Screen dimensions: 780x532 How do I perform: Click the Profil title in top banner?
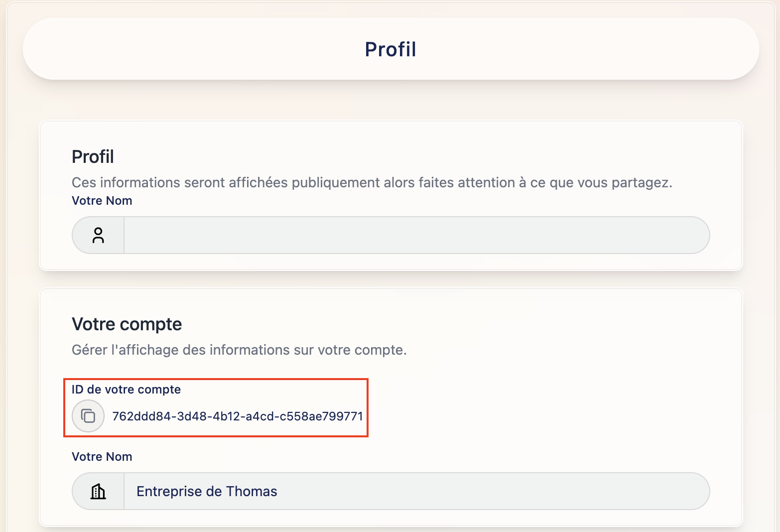390,49
